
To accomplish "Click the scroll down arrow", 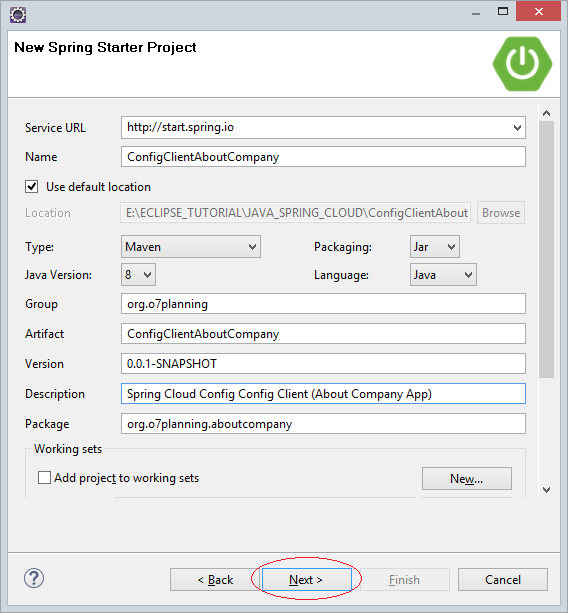I will (x=546, y=489).
